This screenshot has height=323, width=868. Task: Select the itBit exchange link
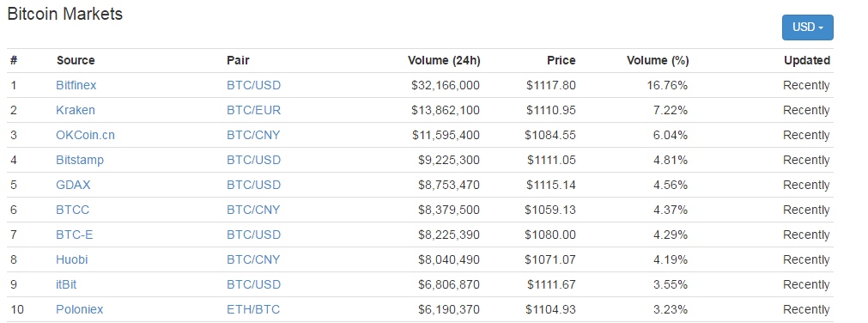pos(66,284)
